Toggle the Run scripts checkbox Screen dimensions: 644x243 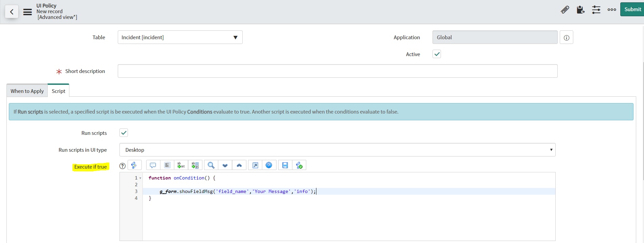[x=124, y=133]
